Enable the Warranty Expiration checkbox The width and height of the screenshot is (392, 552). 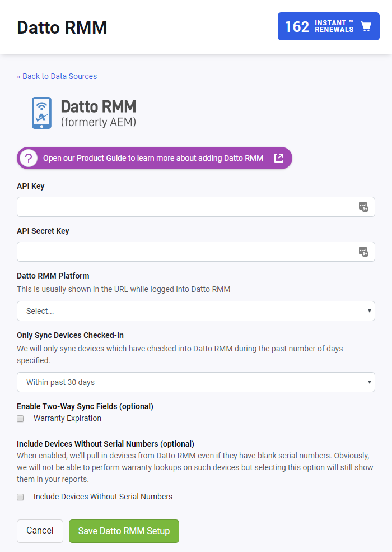(20, 419)
